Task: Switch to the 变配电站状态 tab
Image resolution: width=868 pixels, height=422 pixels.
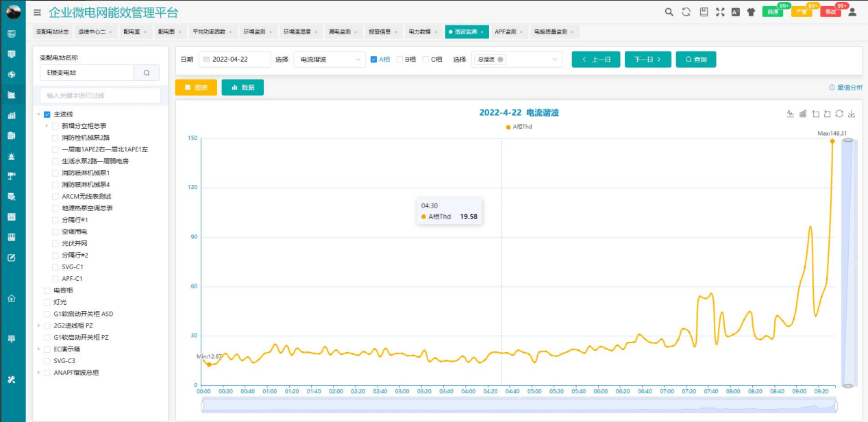Action: (52, 32)
